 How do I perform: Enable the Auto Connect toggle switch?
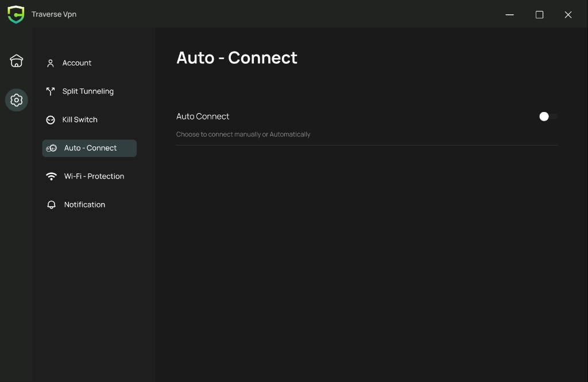click(548, 117)
